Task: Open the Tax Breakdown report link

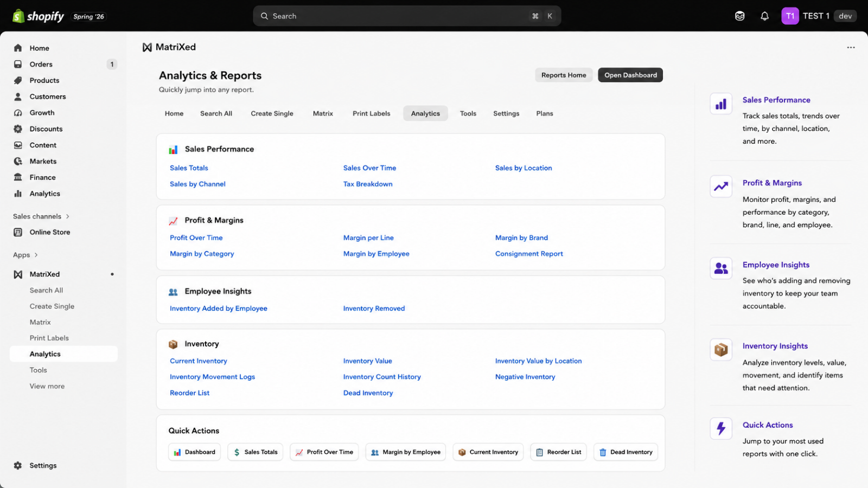Action: click(368, 184)
